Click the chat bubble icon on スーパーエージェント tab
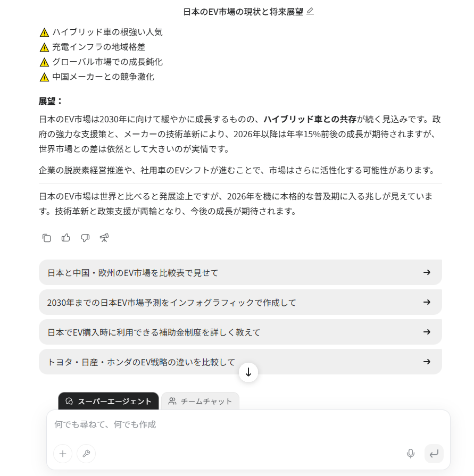 pyautogui.click(x=69, y=402)
